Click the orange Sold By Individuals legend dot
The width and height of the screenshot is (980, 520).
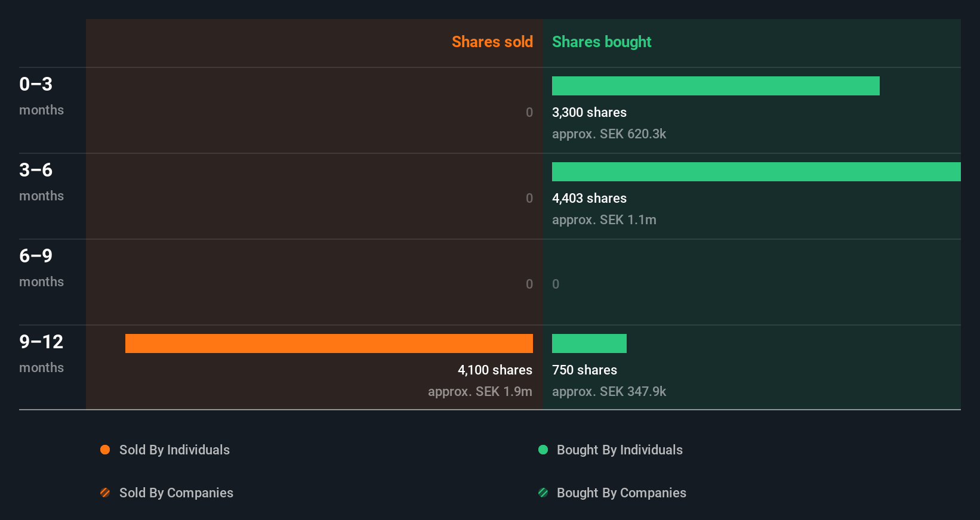pyautogui.click(x=105, y=450)
